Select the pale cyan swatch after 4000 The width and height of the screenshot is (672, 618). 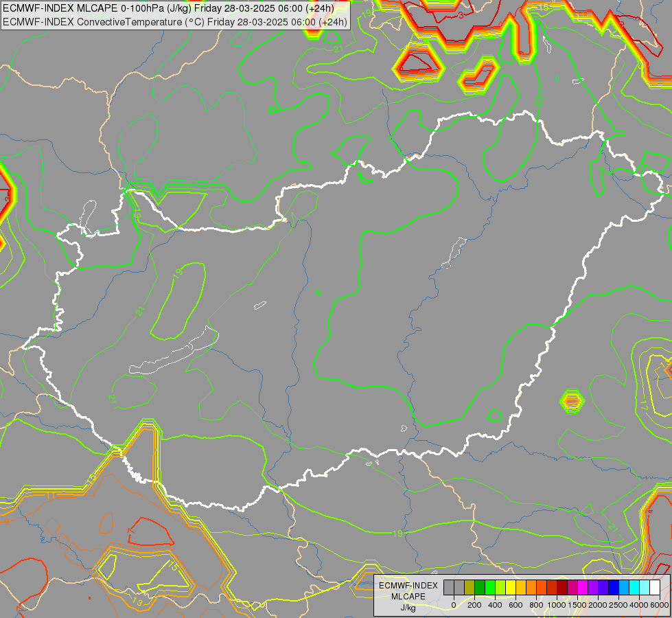[645, 588]
